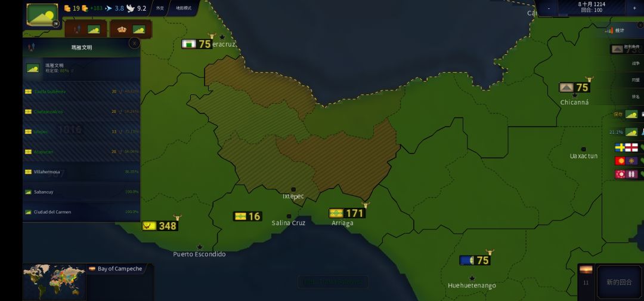The height and width of the screenshot is (301, 644).
Task: Click the Arriaga army bull horns icon
Action: tap(366, 204)
